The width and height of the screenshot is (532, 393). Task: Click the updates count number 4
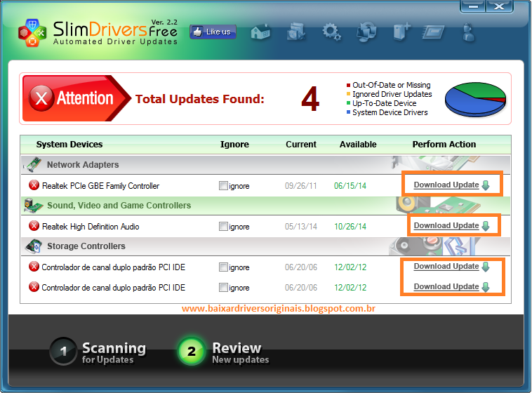(310, 99)
